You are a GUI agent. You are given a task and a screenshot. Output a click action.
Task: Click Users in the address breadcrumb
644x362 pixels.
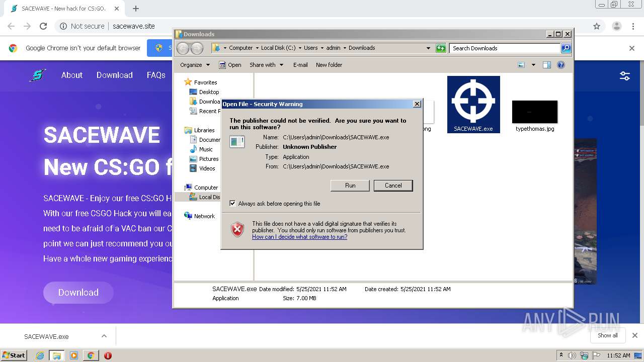[310, 48]
